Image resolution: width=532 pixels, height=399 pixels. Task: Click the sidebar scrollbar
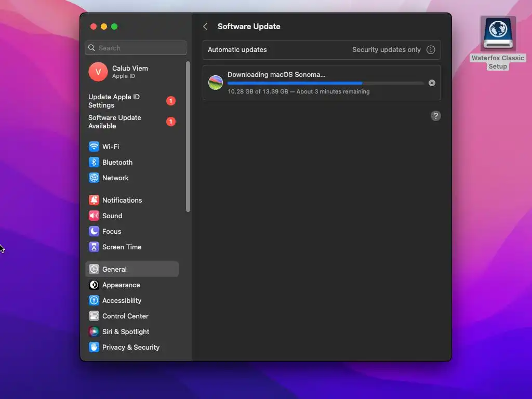[x=188, y=137]
